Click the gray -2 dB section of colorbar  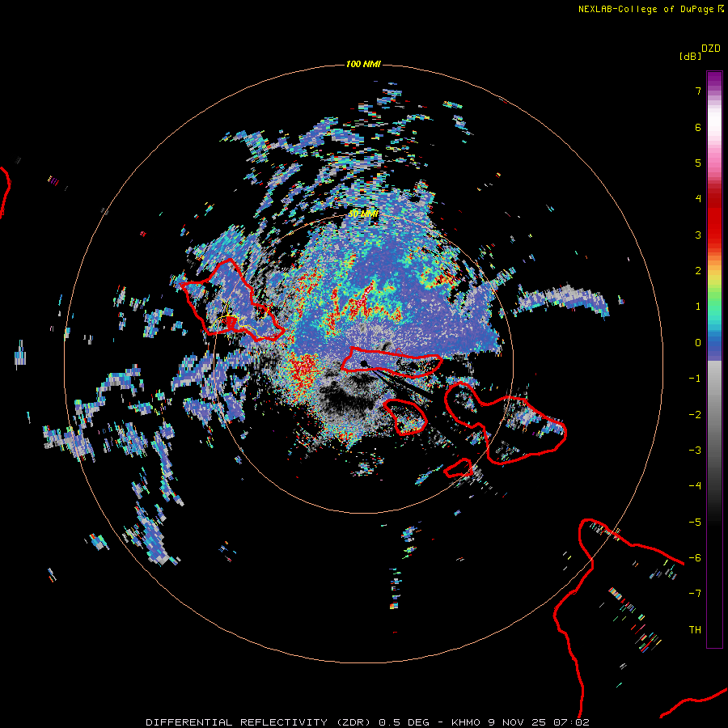coord(714,415)
